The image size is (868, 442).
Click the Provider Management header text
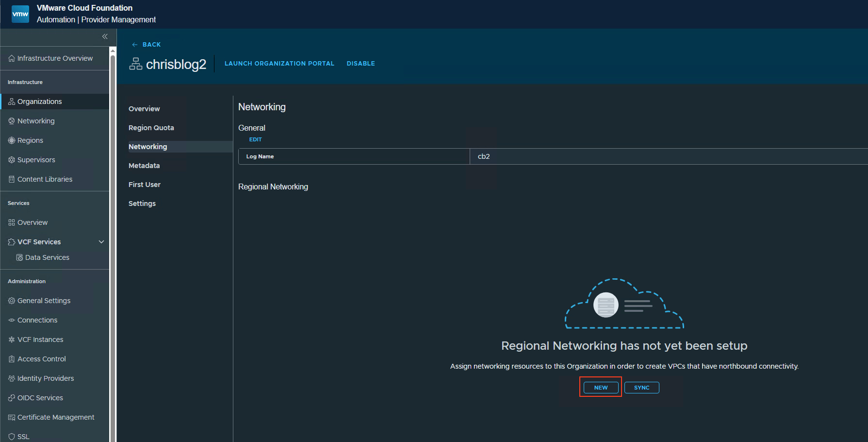(119, 20)
